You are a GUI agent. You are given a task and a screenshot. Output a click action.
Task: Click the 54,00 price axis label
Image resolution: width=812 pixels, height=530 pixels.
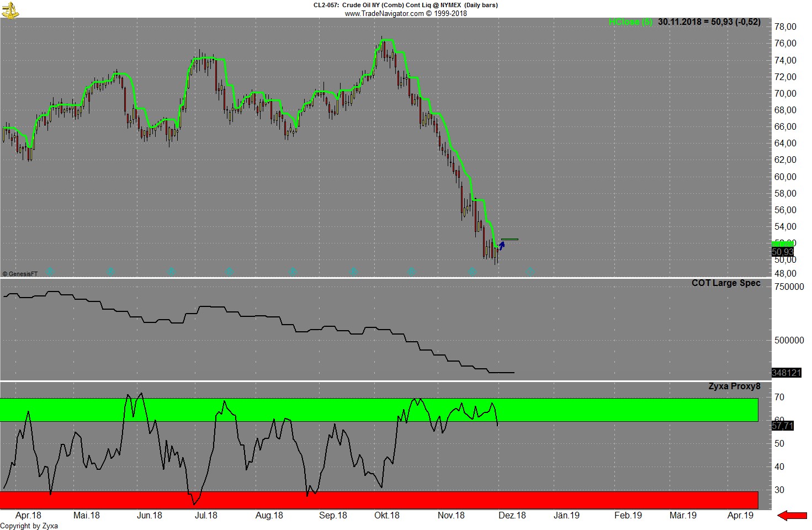(786, 226)
